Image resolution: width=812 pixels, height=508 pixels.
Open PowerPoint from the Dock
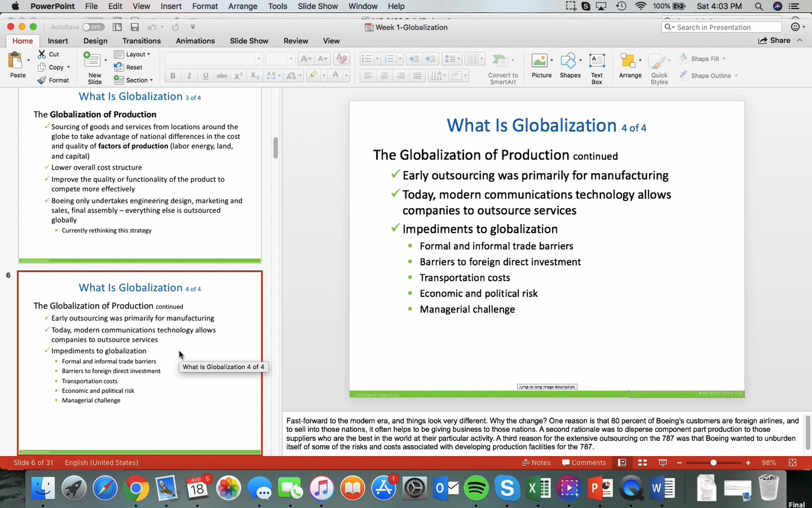tap(601, 488)
